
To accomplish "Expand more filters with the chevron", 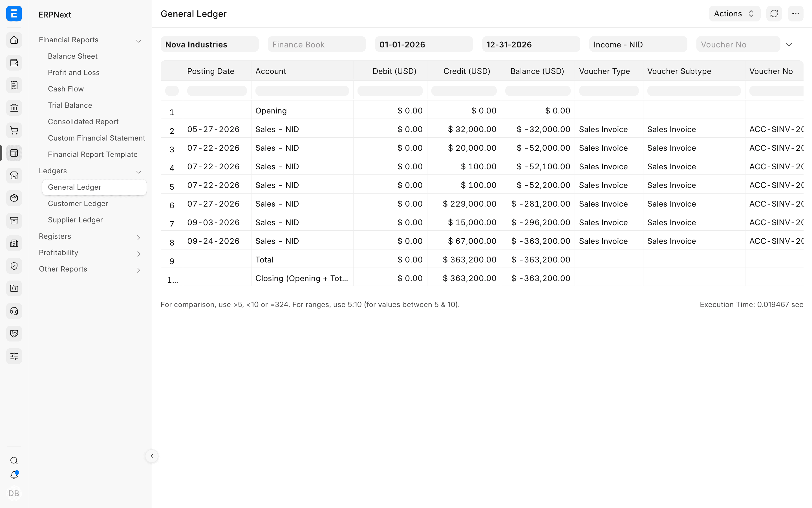I will [789, 45].
